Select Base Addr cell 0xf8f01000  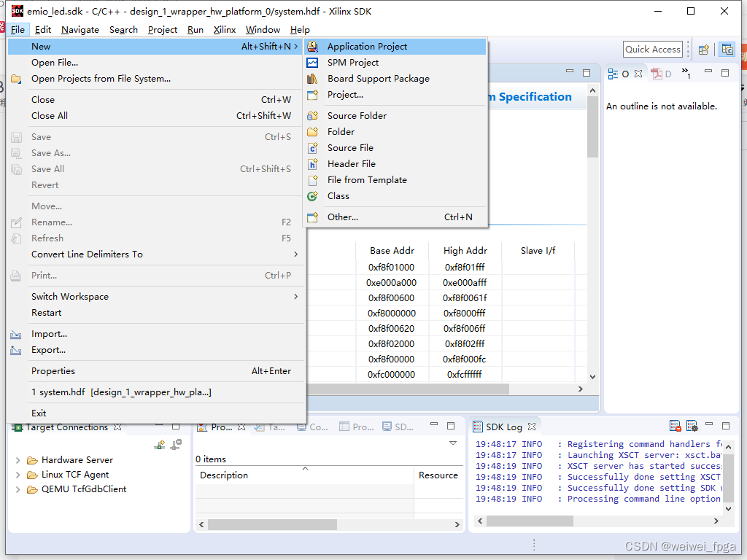coord(391,268)
